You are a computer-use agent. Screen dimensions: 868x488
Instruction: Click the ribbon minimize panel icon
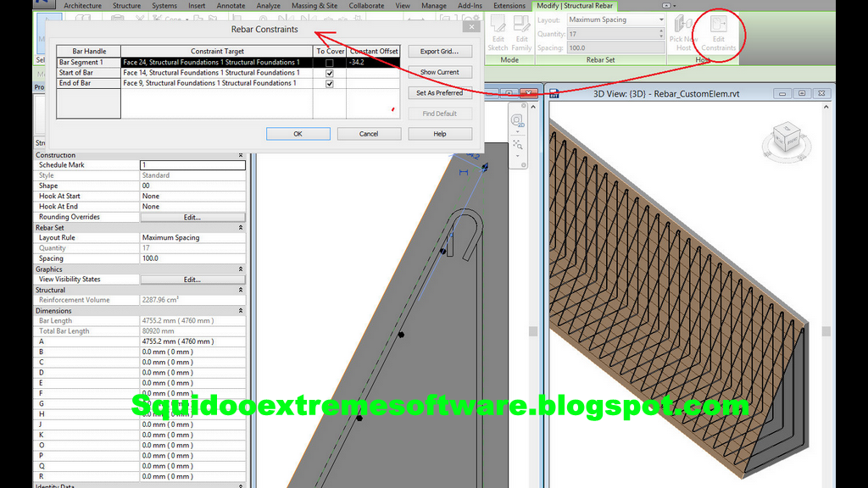tap(666, 6)
